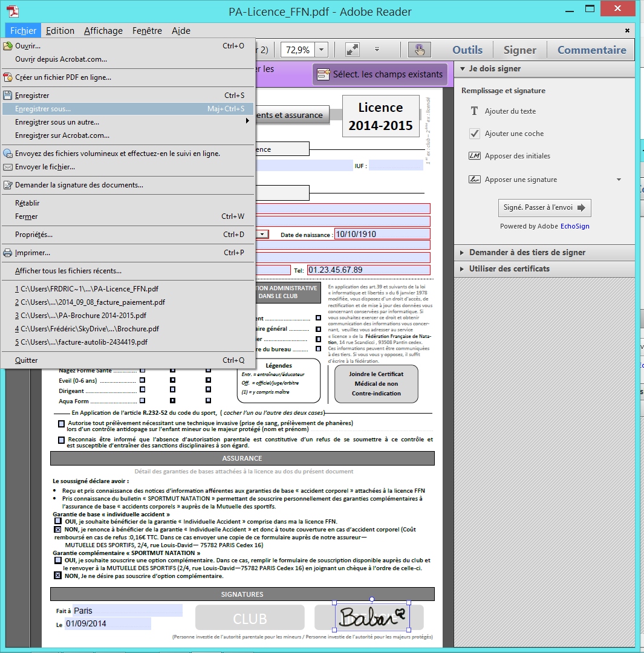Click the Créer un fichier PDF icon
Image resolution: width=644 pixels, height=653 pixels.
pyautogui.click(x=7, y=77)
